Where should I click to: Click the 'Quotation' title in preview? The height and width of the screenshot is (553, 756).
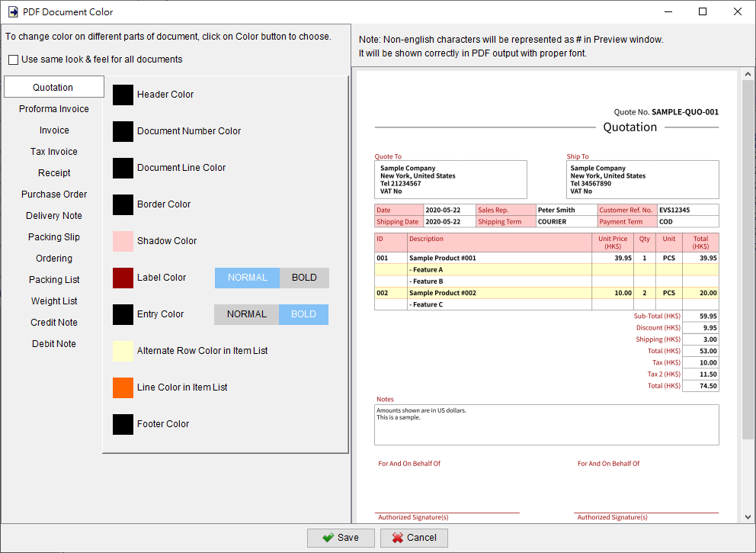pyautogui.click(x=630, y=127)
